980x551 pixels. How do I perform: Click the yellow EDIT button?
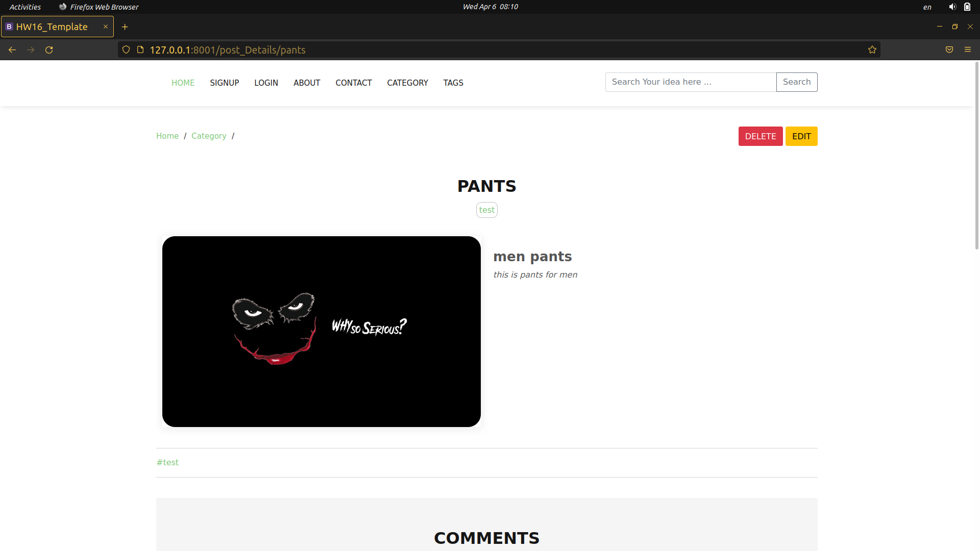pos(801,136)
